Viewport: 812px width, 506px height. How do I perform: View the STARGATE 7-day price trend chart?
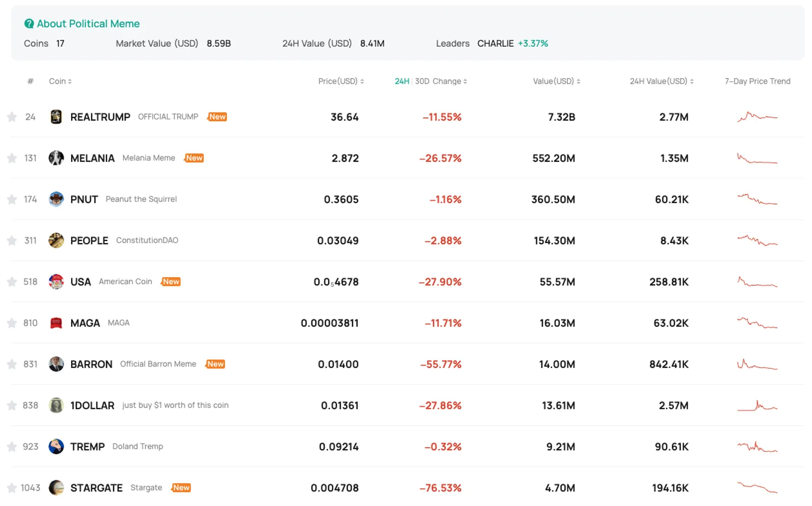[757, 488]
